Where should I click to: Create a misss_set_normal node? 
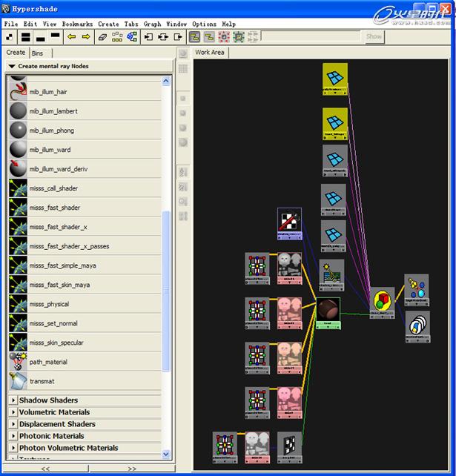coord(85,323)
